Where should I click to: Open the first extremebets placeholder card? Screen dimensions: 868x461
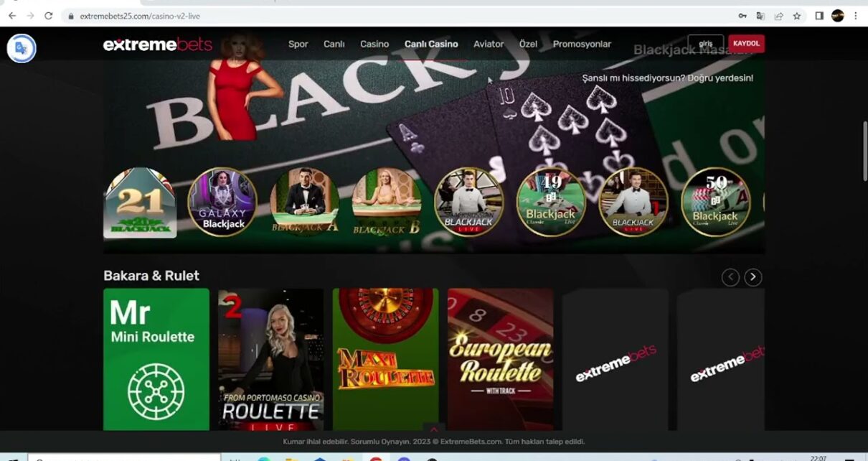point(615,359)
